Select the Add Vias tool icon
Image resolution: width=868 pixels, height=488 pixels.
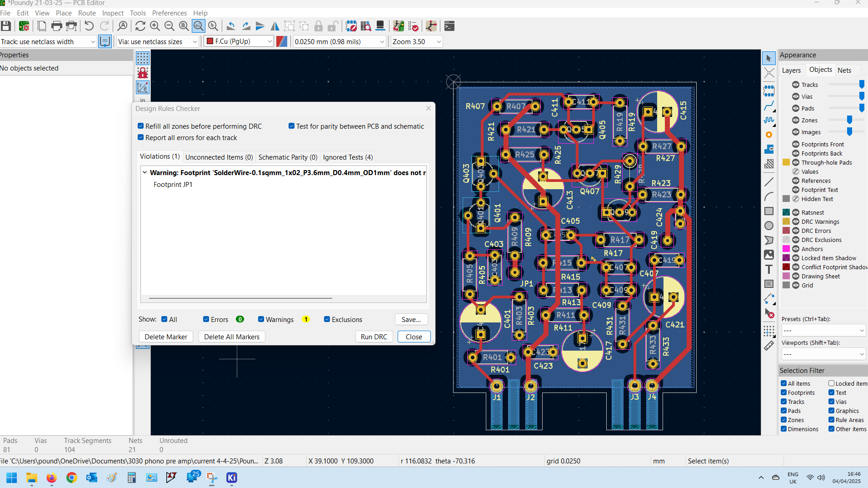pyautogui.click(x=769, y=135)
